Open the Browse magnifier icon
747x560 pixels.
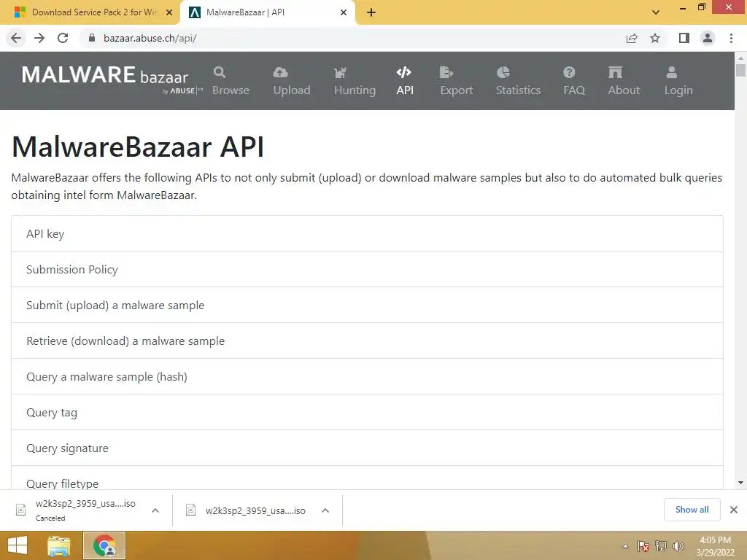pos(219,72)
